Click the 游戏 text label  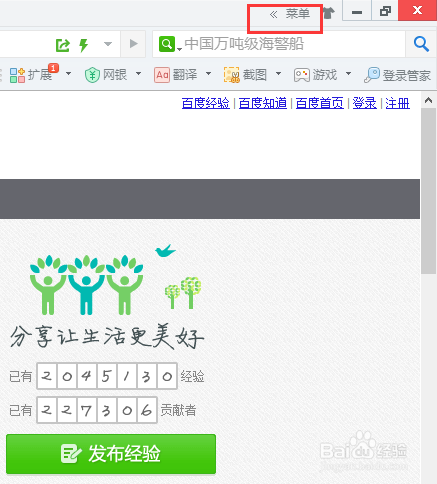tap(325, 75)
